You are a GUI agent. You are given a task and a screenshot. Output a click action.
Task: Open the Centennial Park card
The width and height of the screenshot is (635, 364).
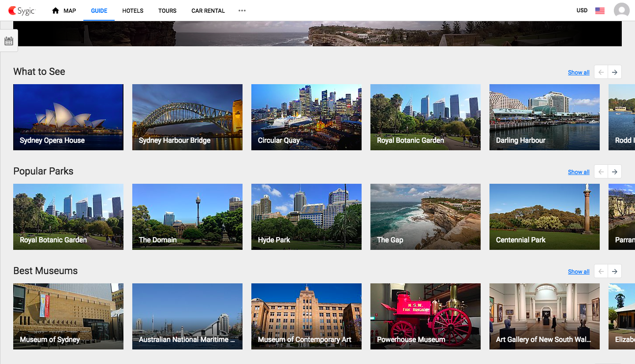[x=545, y=217]
